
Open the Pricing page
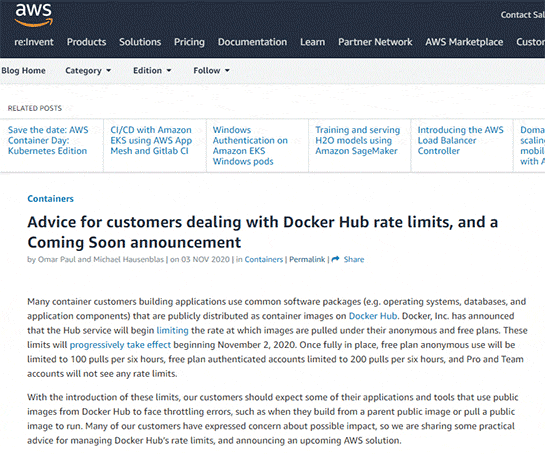point(189,42)
